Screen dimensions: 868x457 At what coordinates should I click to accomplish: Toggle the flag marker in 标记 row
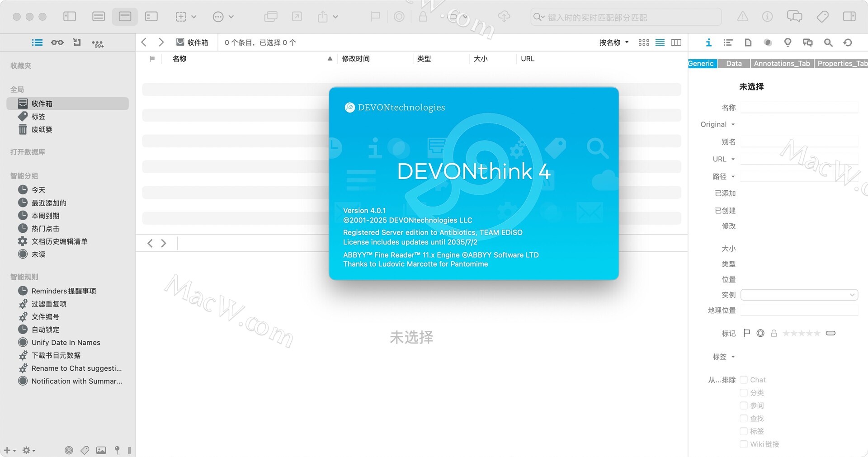747,333
